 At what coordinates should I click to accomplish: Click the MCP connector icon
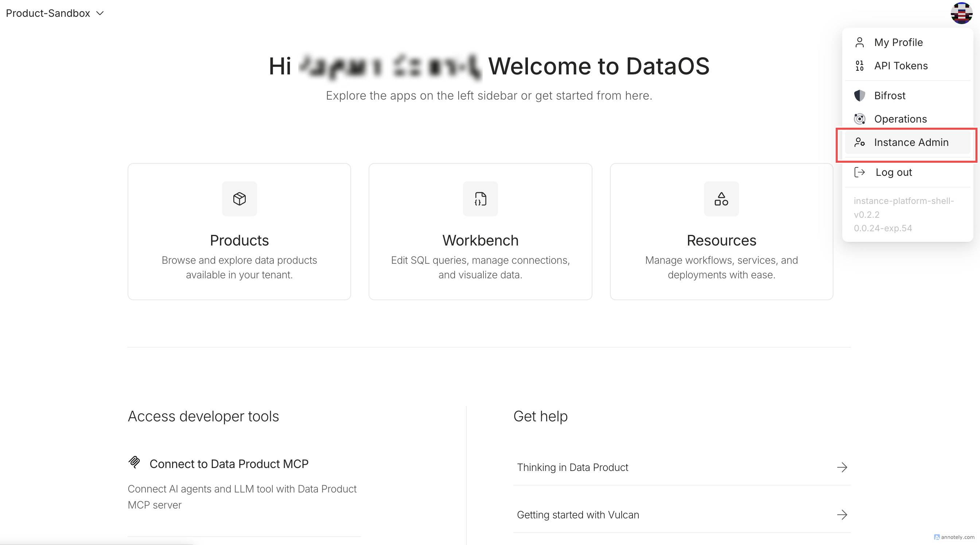coord(134,462)
